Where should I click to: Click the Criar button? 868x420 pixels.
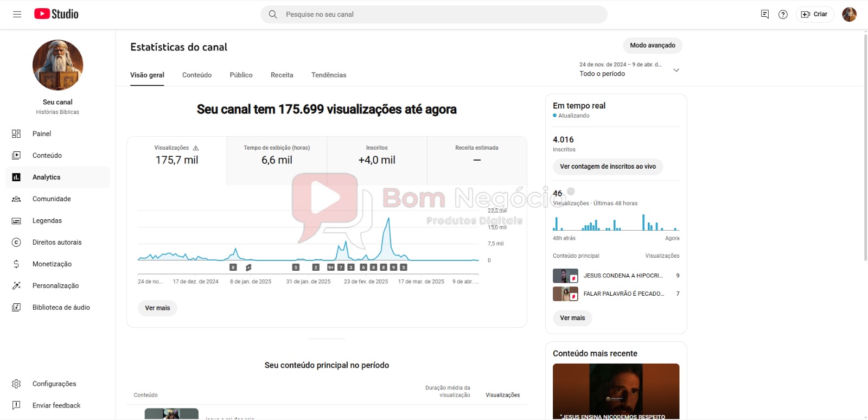tap(814, 14)
